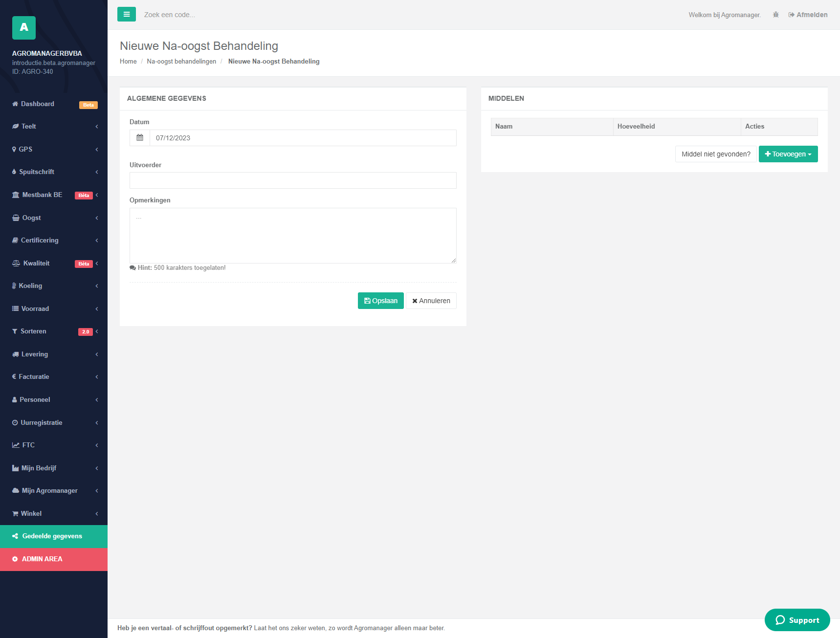Click the Spuitschrift droplet icon
The width and height of the screenshot is (840, 638).
(14, 172)
